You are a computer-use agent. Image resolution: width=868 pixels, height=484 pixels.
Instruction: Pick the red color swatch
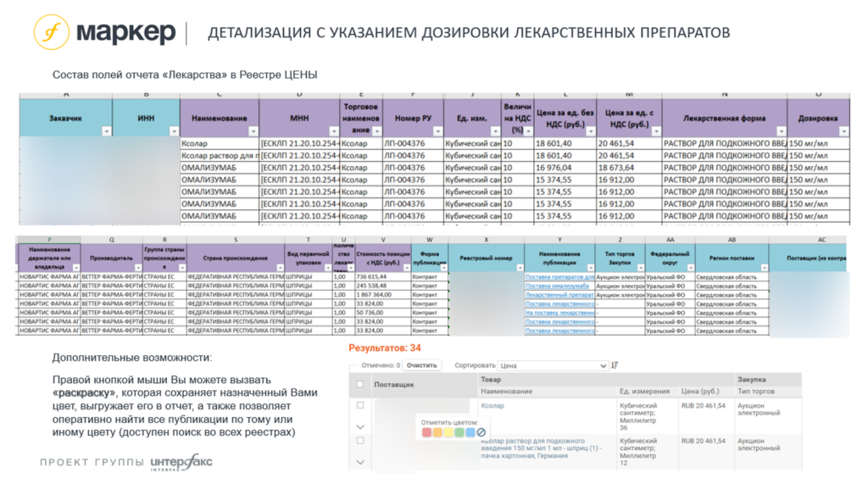(426, 432)
